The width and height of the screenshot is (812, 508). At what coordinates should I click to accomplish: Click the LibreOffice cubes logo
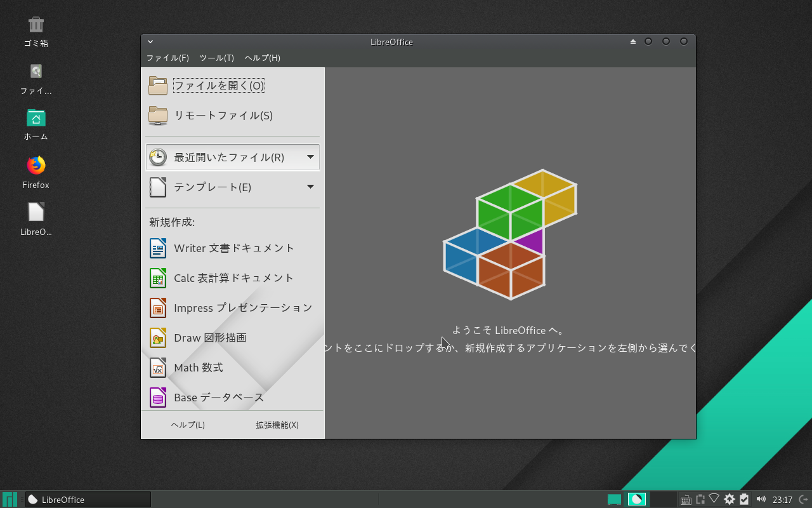[x=510, y=234]
